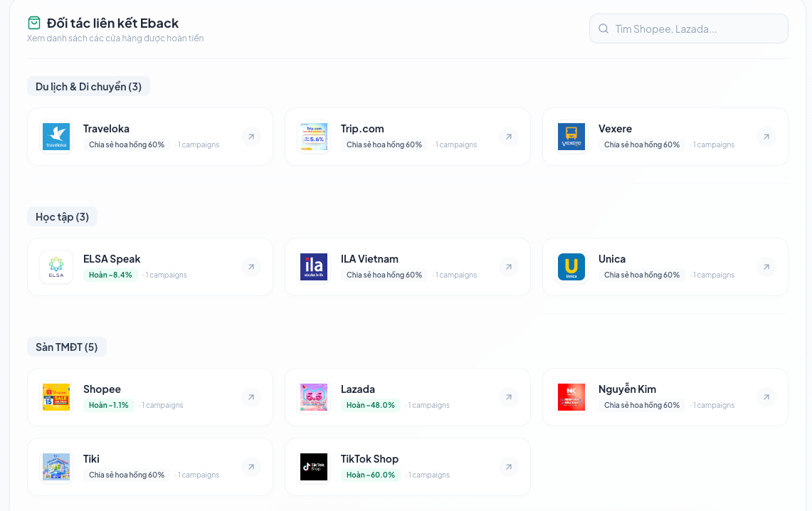Click the Shopee store name
The height and width of the screenshot is (511, 812).
click(102, 389)
